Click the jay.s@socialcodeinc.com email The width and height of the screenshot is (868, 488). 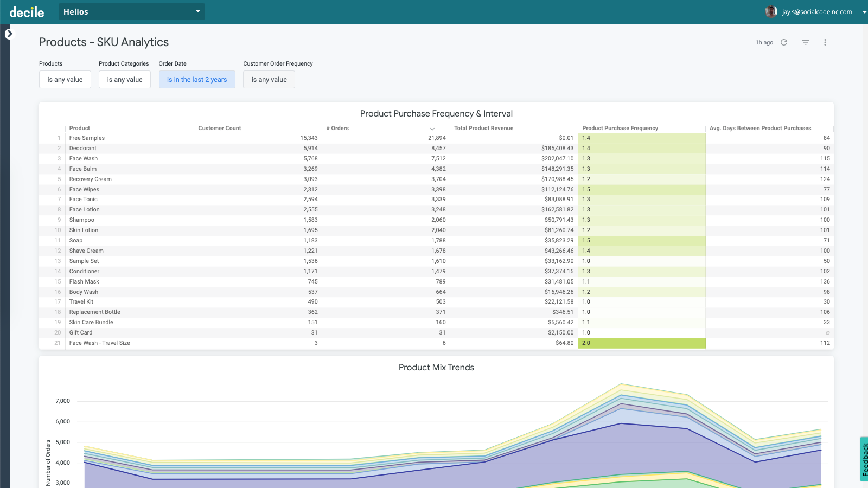pyautogui.click(x=816, y=11)
